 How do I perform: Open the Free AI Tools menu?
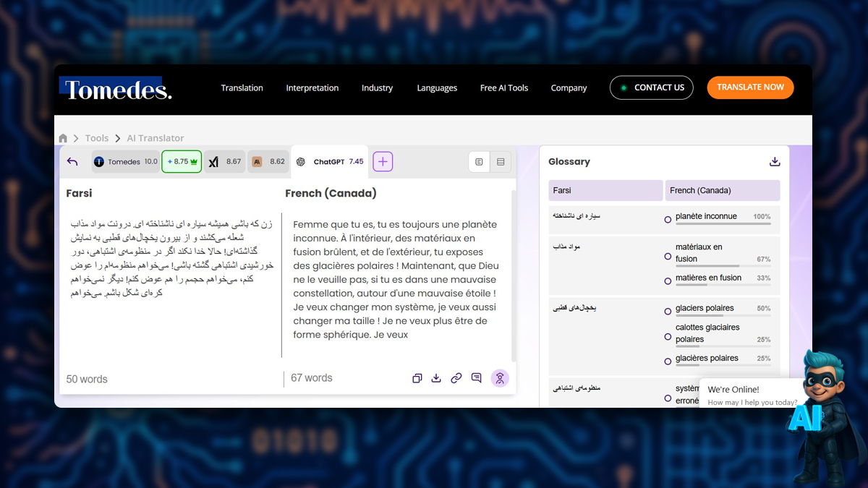click(504, 88)
